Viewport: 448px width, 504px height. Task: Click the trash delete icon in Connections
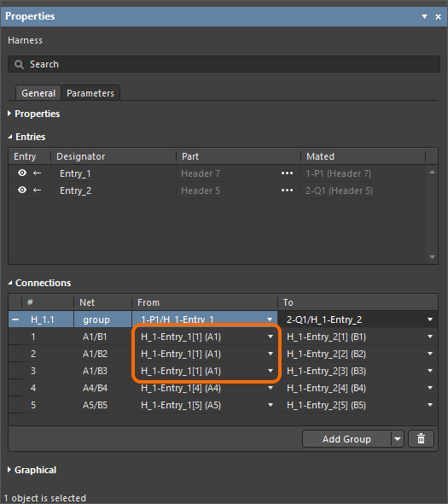pos(421,439)
